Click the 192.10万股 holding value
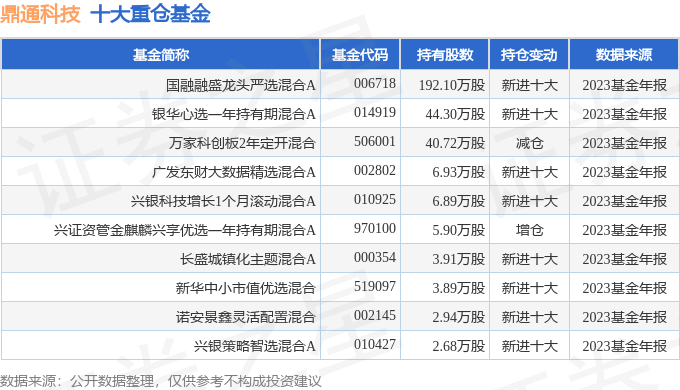The width and height of the screenshot is (680, 390). pos(452,85)
